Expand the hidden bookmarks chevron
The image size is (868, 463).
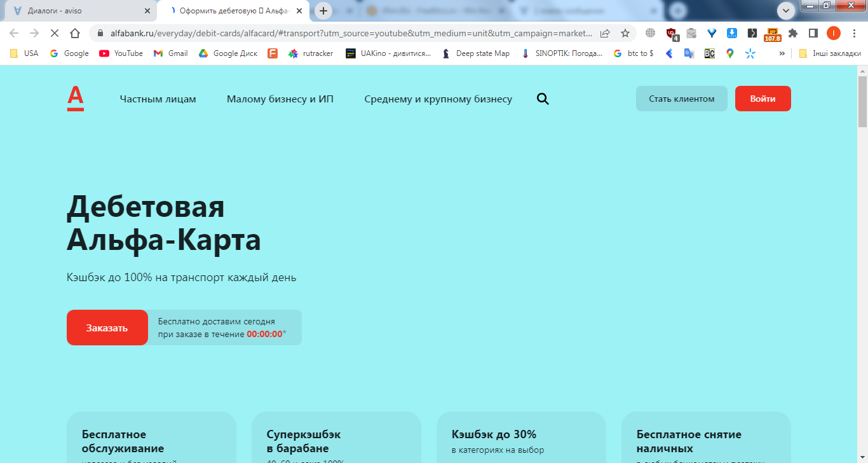(x=782, y=53)
